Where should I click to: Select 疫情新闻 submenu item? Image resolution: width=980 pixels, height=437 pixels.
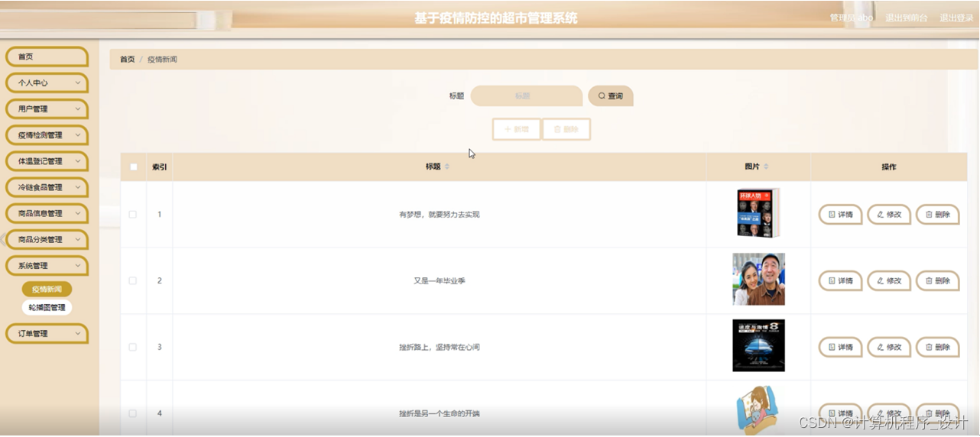pyautogui.click(x=47, y=290)
